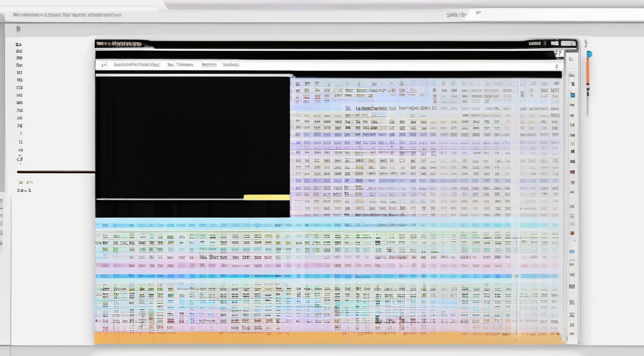
Task: Click the yellow bar at the black panel's bottom
Action: pos(266,197)
